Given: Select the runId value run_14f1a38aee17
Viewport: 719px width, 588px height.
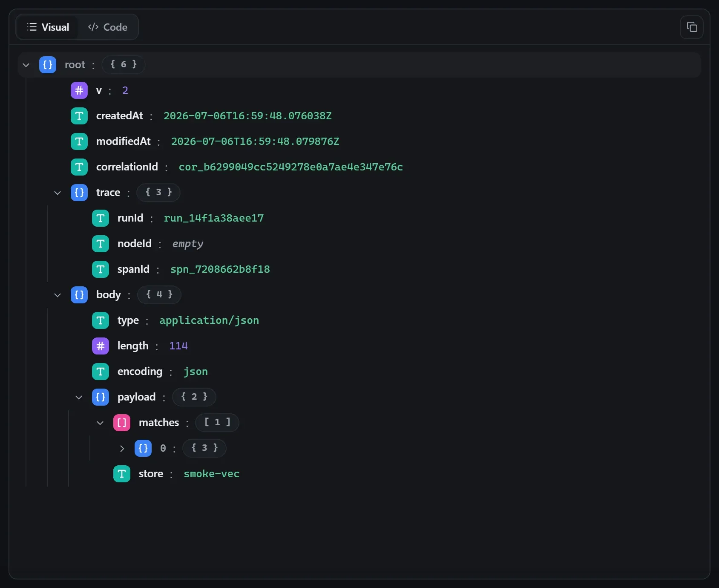Looking at the screenshot, I should 214,218.
